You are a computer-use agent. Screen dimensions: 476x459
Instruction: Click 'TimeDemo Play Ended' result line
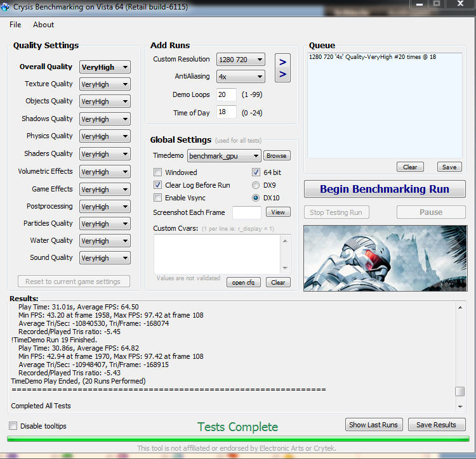(78, 381)
